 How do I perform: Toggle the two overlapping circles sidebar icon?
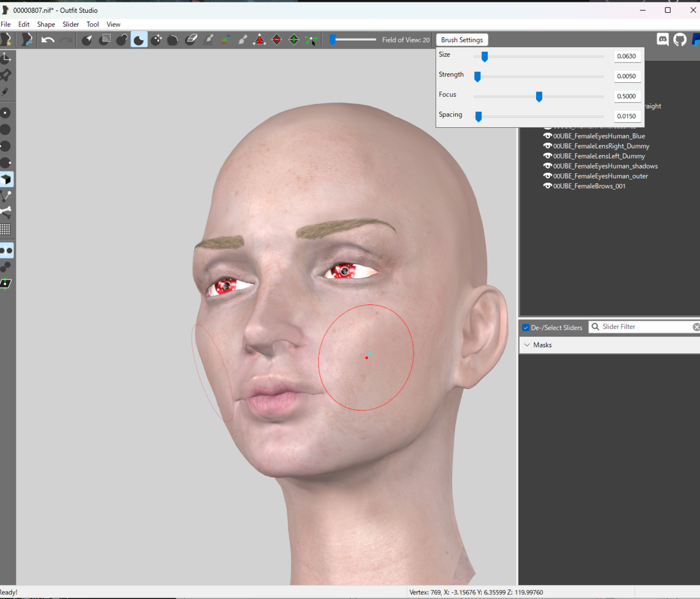[6, 267]
